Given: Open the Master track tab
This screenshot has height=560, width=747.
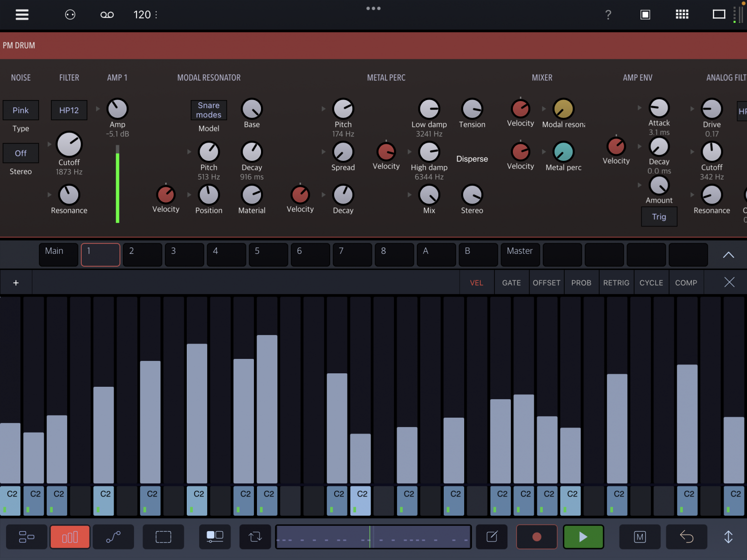Looking at the screenshot, I should pyautogui.click(x=520, y=254).
